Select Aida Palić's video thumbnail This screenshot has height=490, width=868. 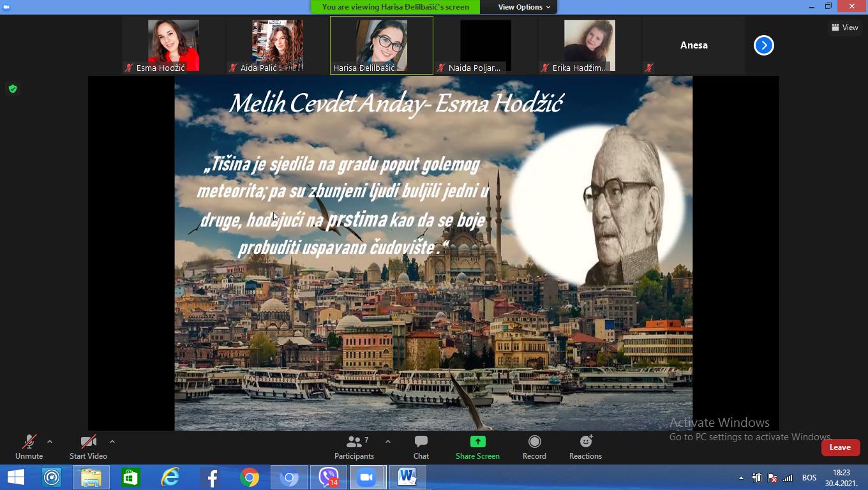[278, 45]
